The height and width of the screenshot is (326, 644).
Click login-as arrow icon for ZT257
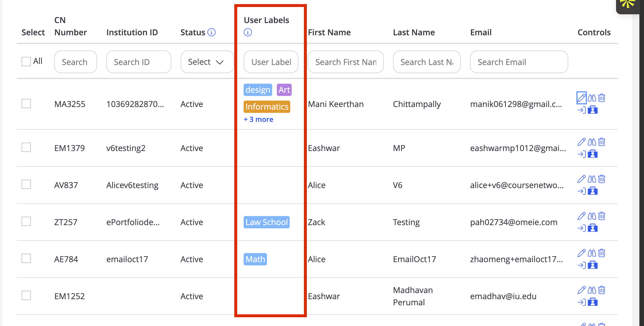tap(581, 228)
